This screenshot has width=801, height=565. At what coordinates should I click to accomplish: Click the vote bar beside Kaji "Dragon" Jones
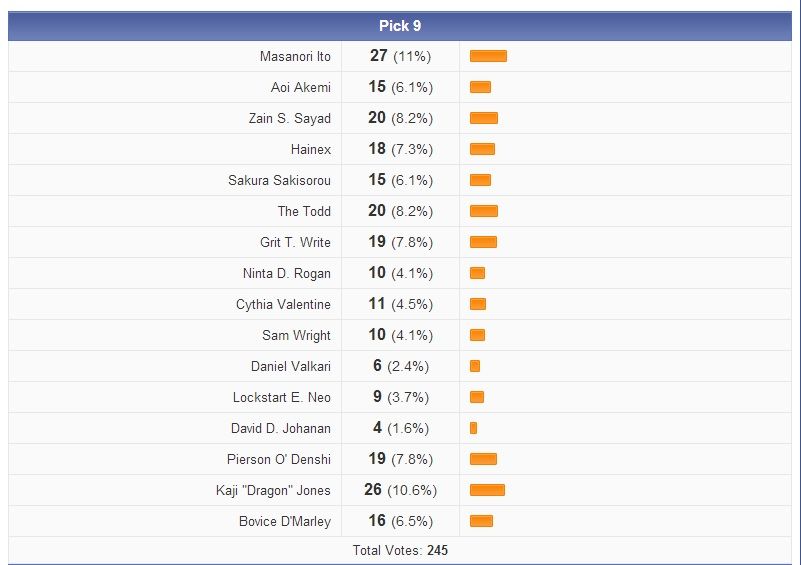click(487, 490)
